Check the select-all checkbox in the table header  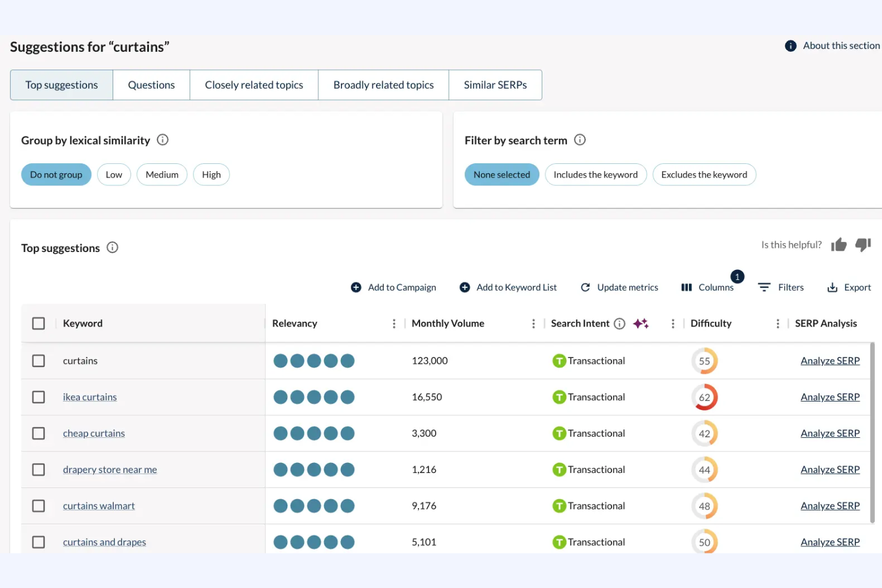tap(38, 323)
